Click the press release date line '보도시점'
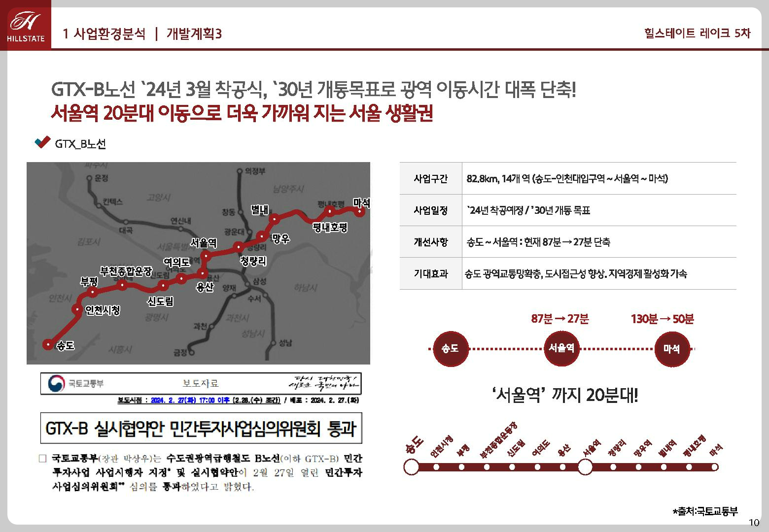Screen dimensions: 769x532 238,400
